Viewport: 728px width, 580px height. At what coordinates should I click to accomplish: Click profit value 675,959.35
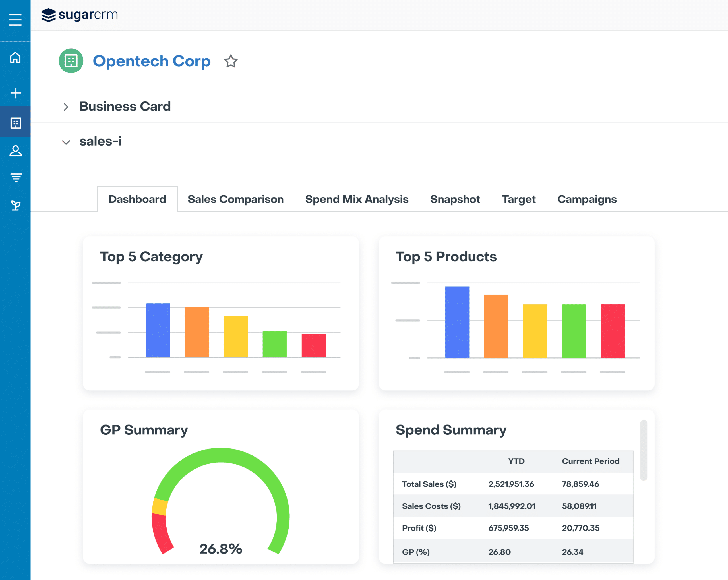click(x=508, y=528)
